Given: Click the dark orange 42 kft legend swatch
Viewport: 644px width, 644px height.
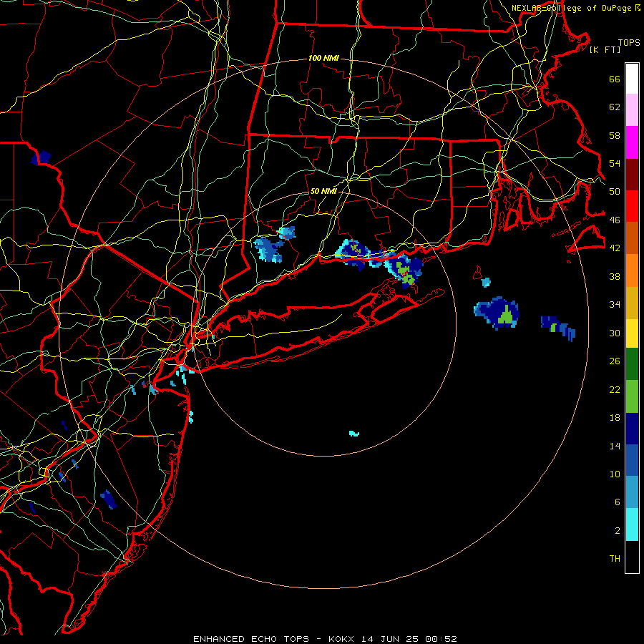Looking at the screenshot, I should tap(632, 238).
